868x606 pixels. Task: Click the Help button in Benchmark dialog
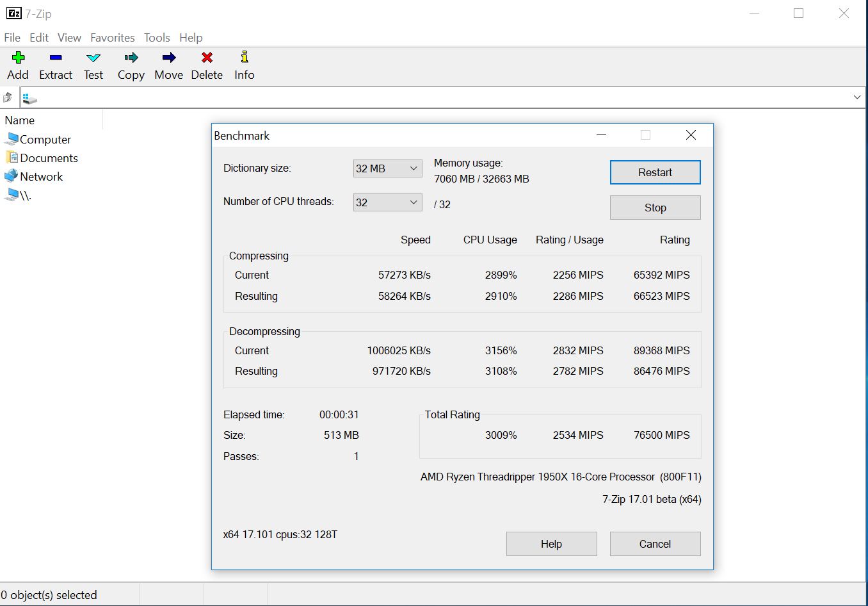551,544
